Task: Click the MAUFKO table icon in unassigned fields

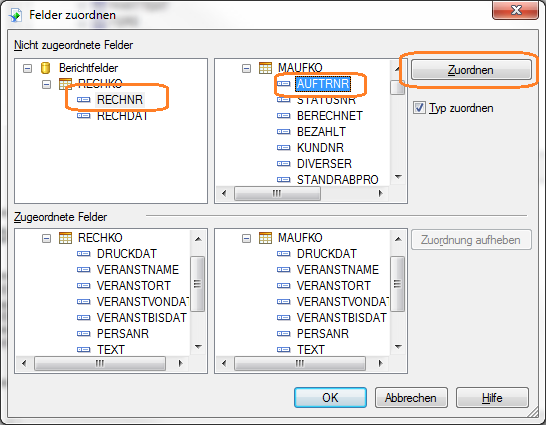Action: (265, 68)
